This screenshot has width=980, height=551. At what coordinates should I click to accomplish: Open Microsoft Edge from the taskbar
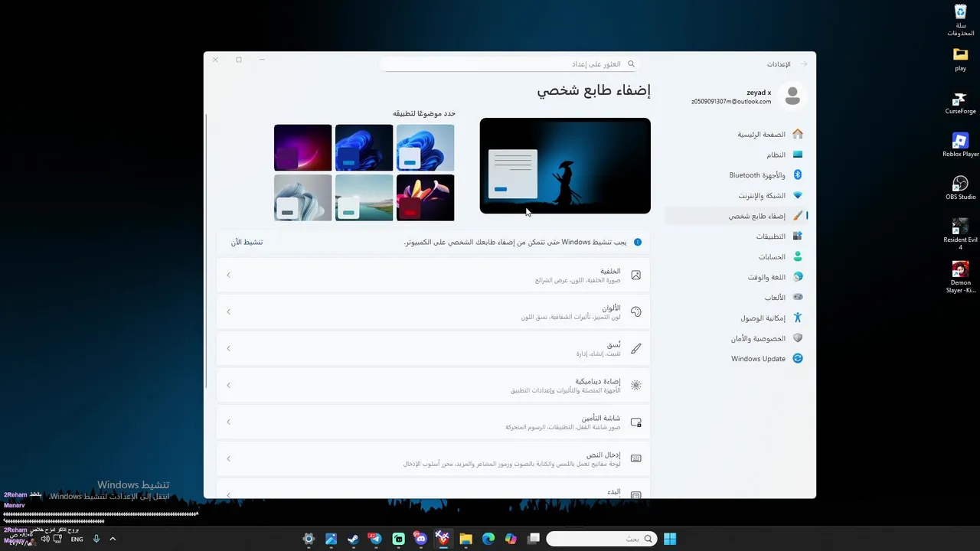(488, 539)
